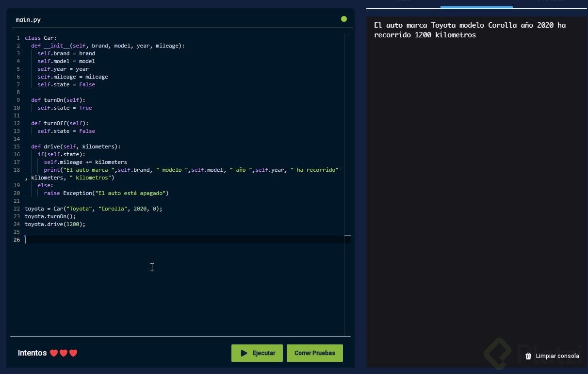The height and width of the screenshot is (374, 588).
Task: Click the 'self.brand = brand' line
Action: (x=66, y=53)
